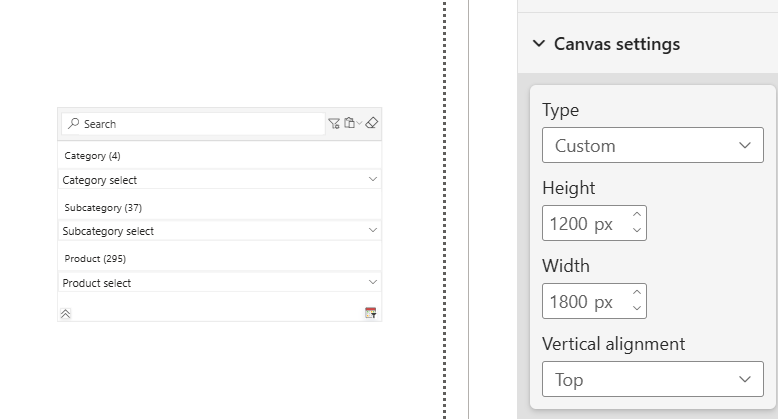Collapse all using the double-chevron up icon
The width and height of the screenshot is (778, 419).
point(66,313)
